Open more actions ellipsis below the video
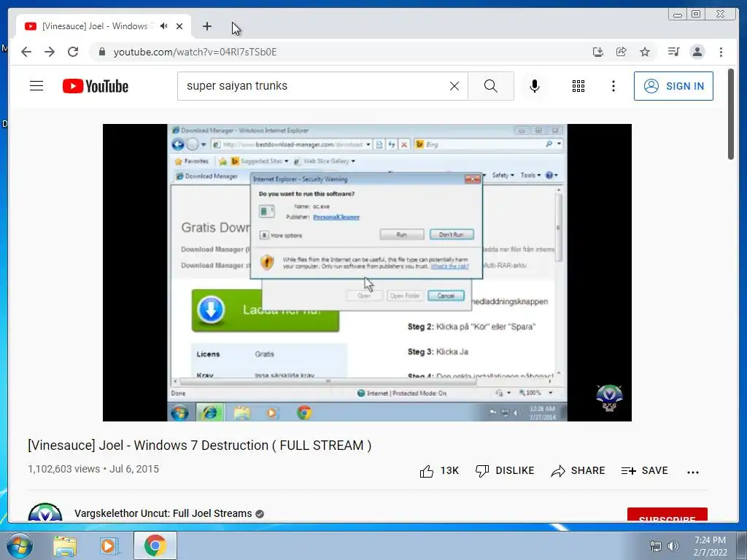The height and width of the screenshot is (560, 747). (693, 472)
